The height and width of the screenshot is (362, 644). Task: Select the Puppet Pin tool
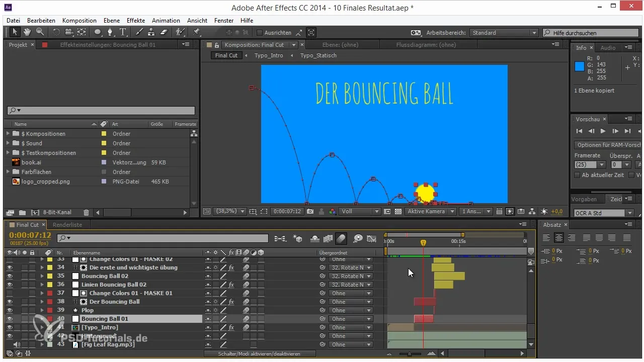pos(196,32)
